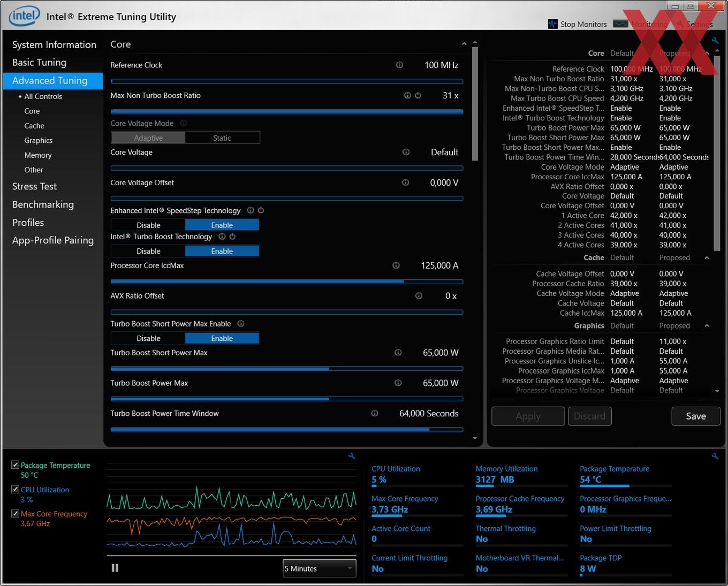
Task: Set Core Voltage Mode to Static
Action: click(x=222, y=138)
